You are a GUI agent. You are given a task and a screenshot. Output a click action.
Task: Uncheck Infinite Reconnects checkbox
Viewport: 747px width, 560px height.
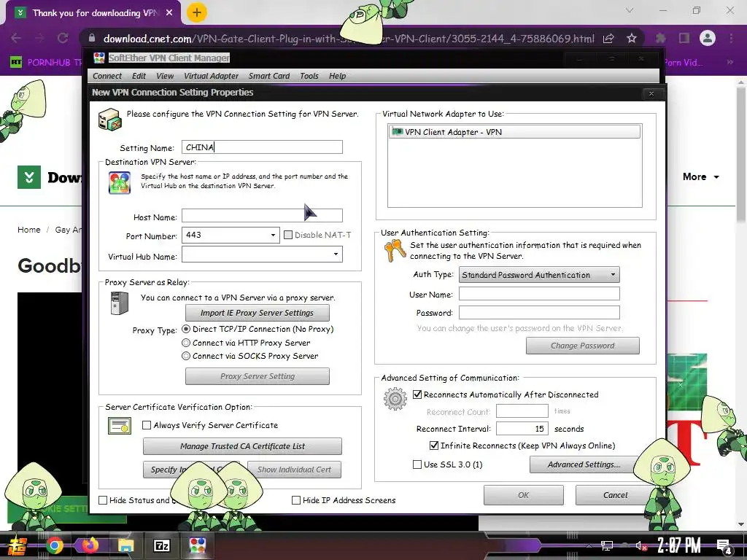(x=434, y=446)
